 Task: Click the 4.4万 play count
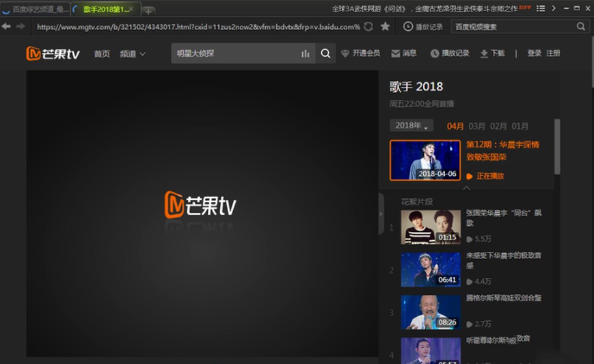pos(479,281)
